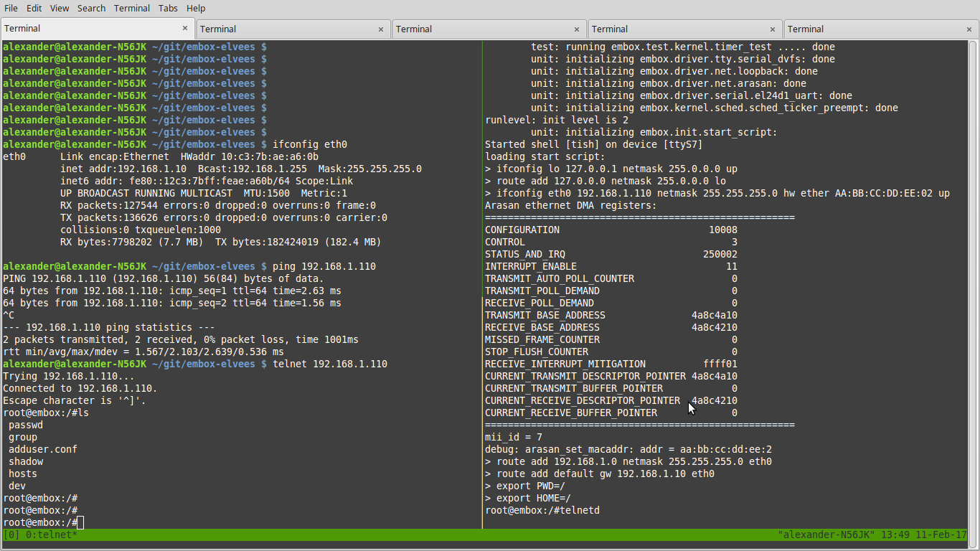The height and width of the screenshot is (551, 980).
Task: Click 'passwd' in the ls output
Action: click(26, 425)
